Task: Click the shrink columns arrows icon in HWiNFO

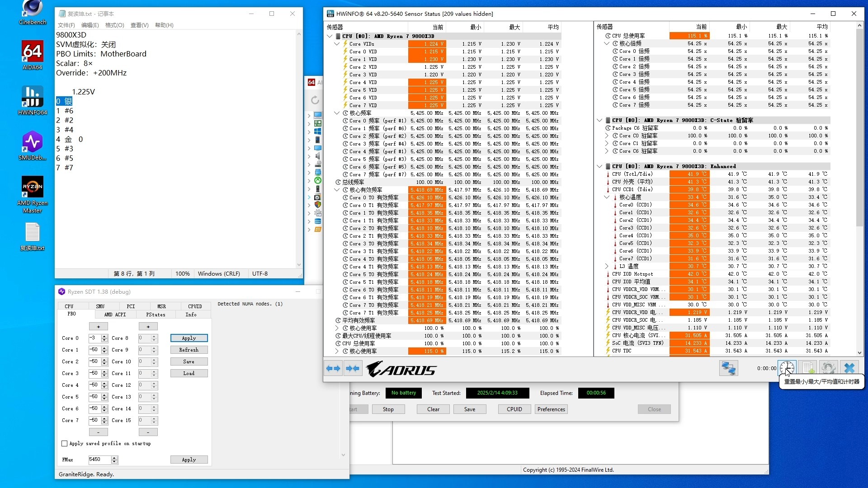Action: tap(352, 369)
